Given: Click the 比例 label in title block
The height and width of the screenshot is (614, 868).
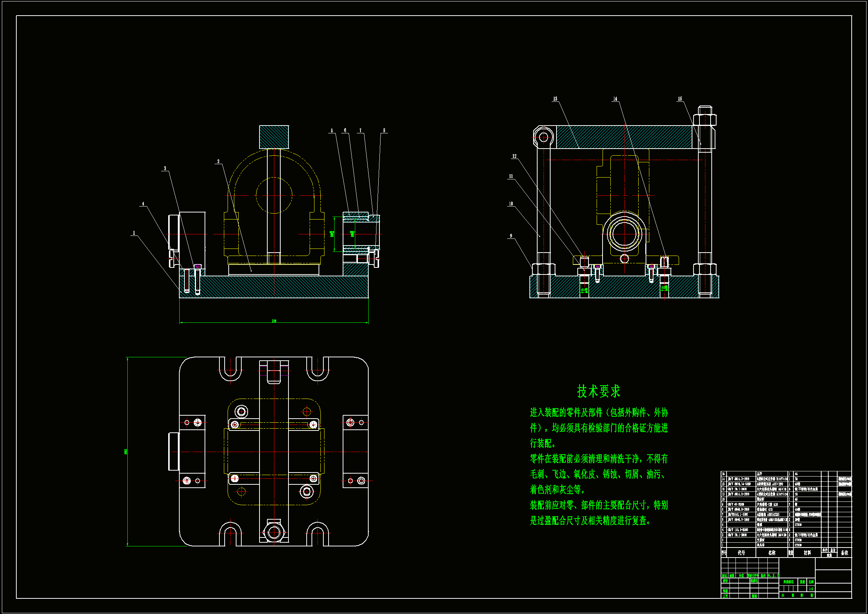Looking at the screenshot, I should pyautogui.click(x=811, y=582).
